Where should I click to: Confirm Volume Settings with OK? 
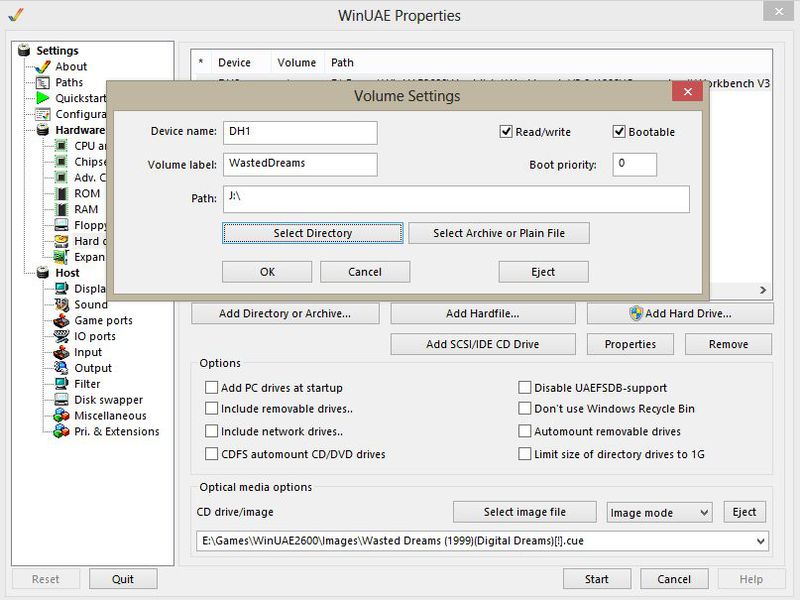pyautogui.click(x=267, y=272)
